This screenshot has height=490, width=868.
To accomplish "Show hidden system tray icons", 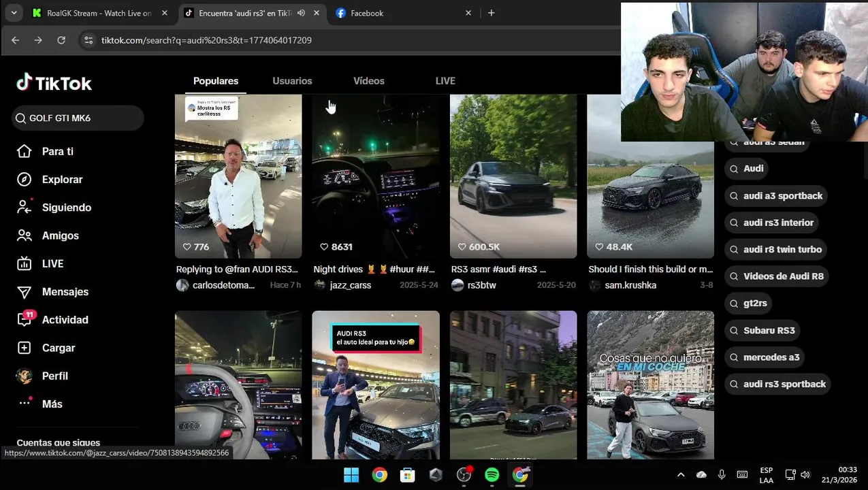I will click(x=681, y=475).
